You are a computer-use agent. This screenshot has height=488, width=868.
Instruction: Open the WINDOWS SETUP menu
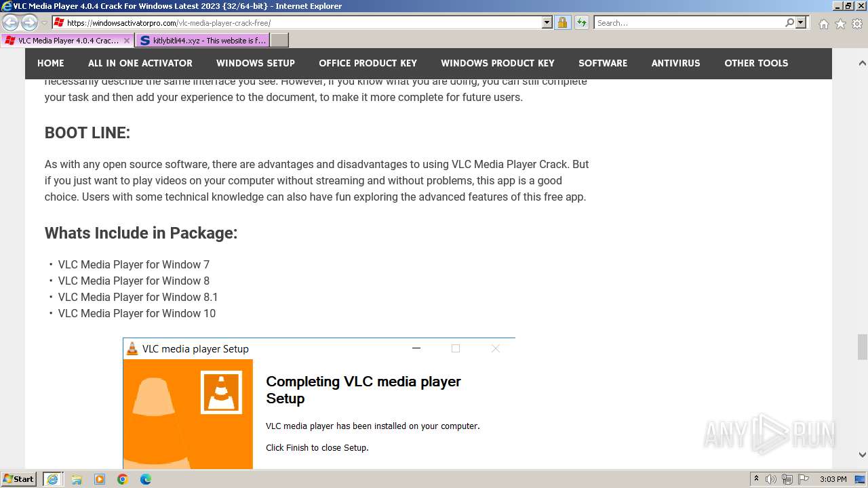(256, 63)
